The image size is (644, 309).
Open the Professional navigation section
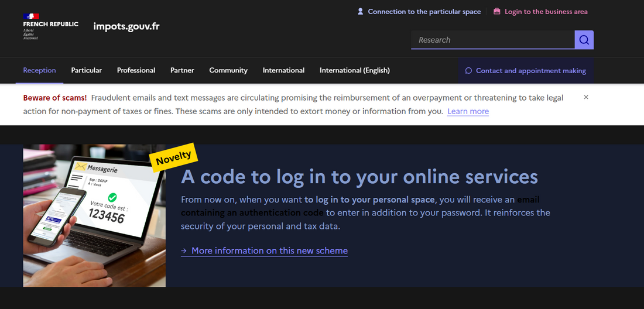(x=136, y=70)
